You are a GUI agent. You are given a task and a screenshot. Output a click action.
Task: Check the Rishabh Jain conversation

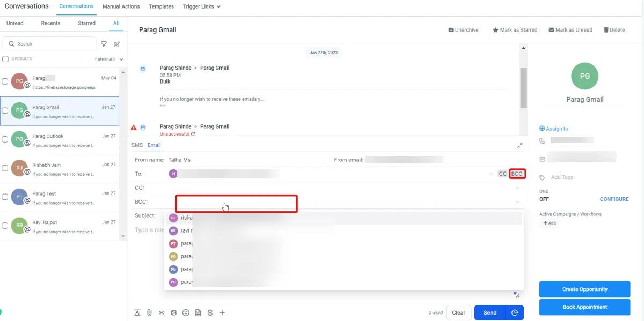[x=5, y=168]
